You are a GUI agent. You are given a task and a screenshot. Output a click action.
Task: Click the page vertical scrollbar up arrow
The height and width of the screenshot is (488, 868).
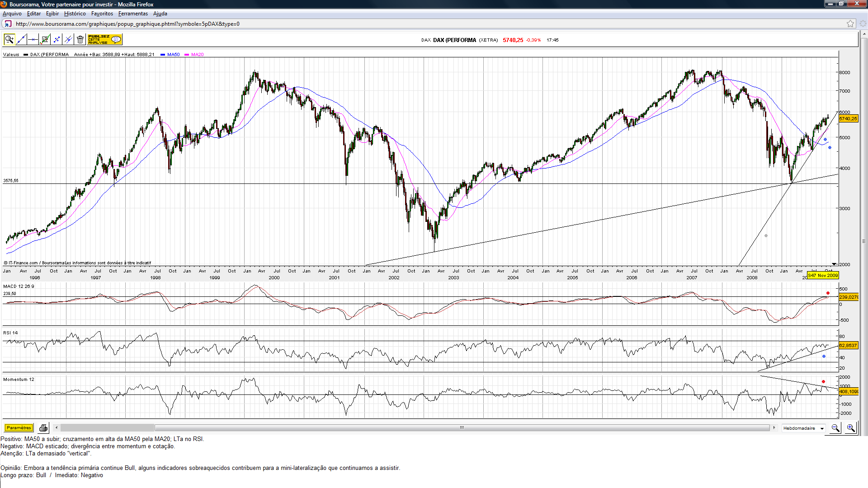[863, 34]
